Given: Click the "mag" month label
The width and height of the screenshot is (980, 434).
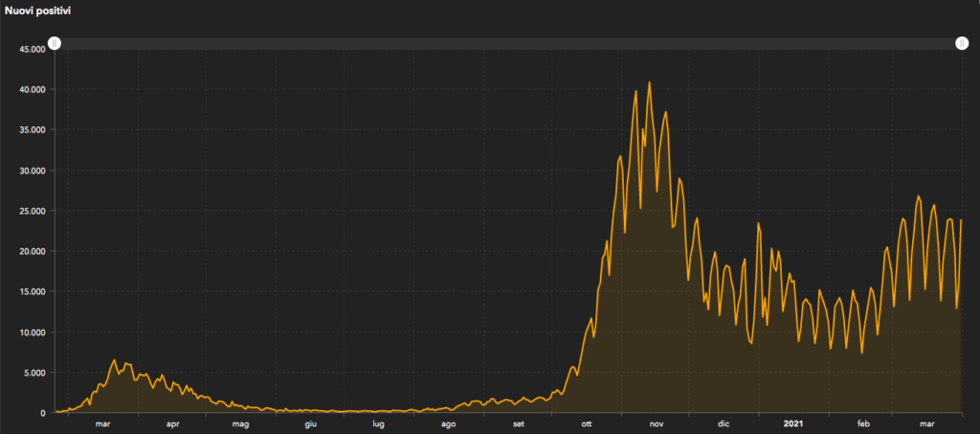Looking at the screenshot, I should 240,423.
